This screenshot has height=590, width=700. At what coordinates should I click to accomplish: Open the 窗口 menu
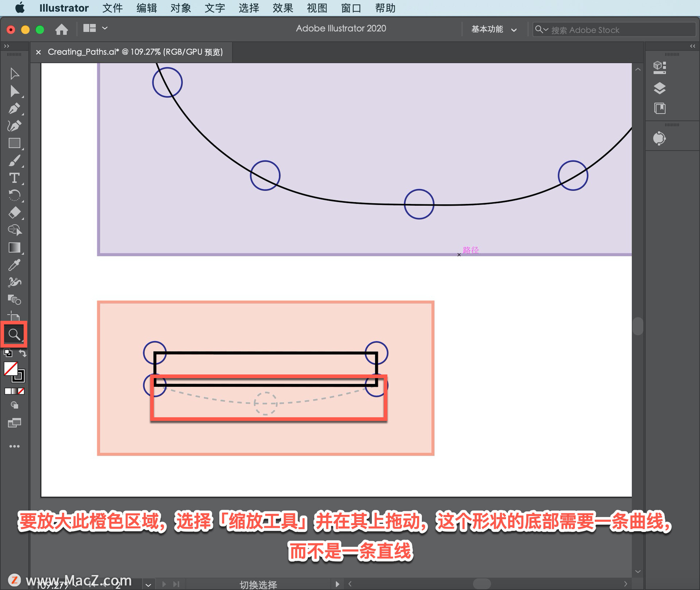coord(351,8)
